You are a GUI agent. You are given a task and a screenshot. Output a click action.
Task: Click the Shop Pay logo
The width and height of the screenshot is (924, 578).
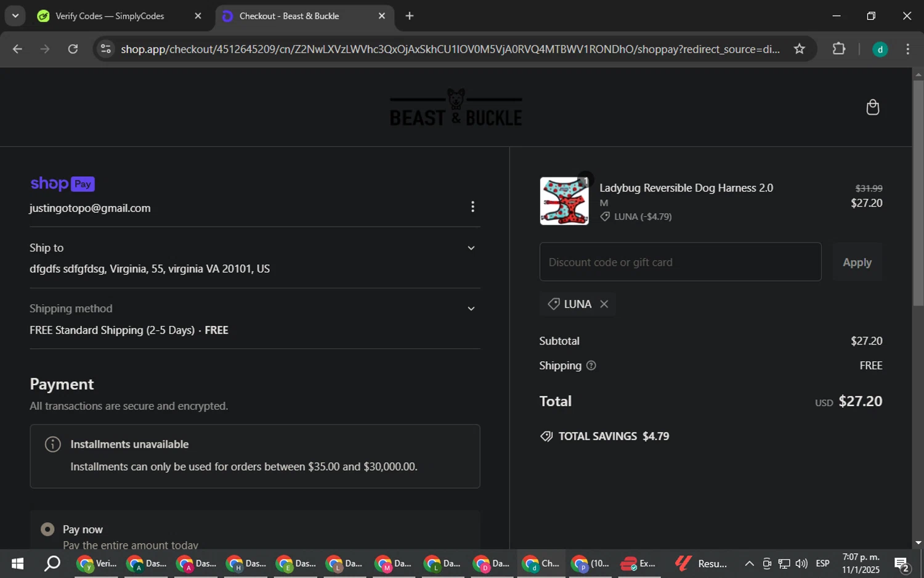[62, 184]
